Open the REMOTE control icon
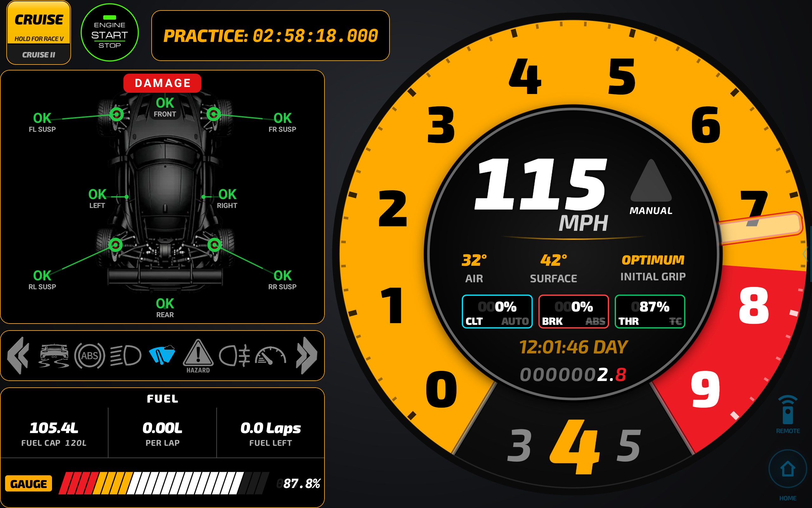 (x=788, y=414)
